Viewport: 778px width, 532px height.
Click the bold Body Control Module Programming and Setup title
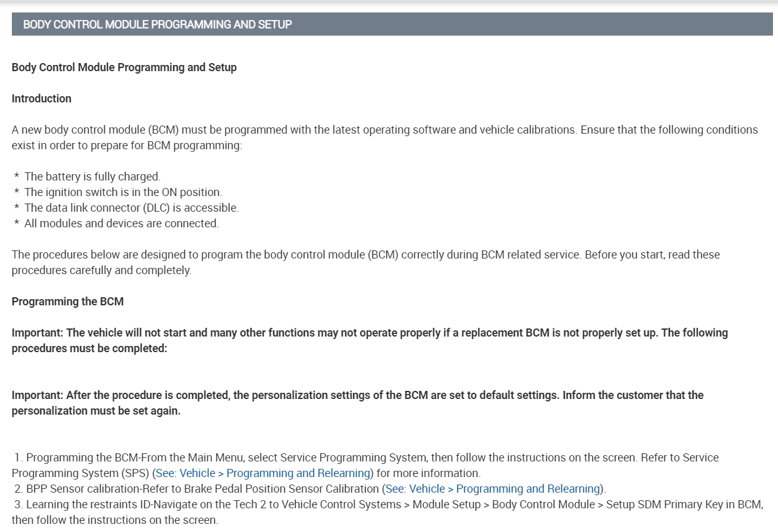coord(124,67)
